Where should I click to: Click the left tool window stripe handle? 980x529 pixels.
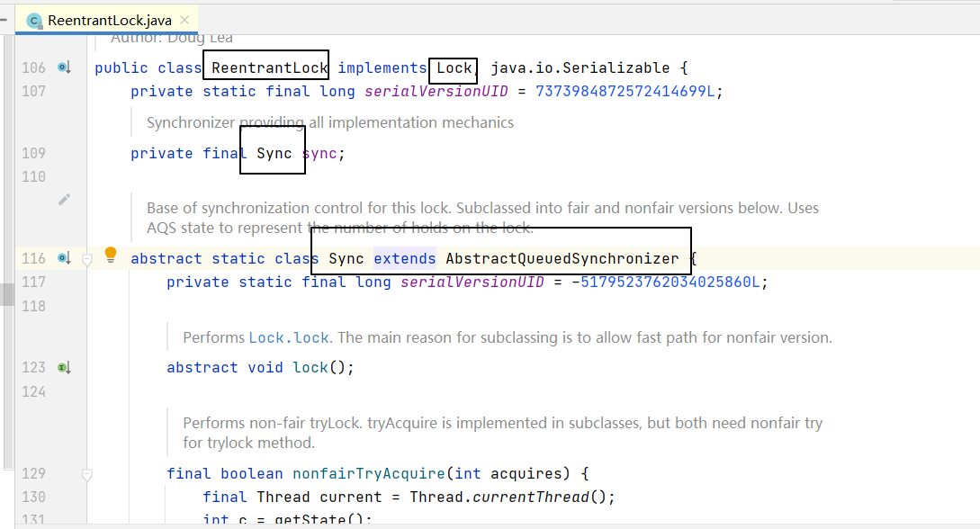pos(7,294)
